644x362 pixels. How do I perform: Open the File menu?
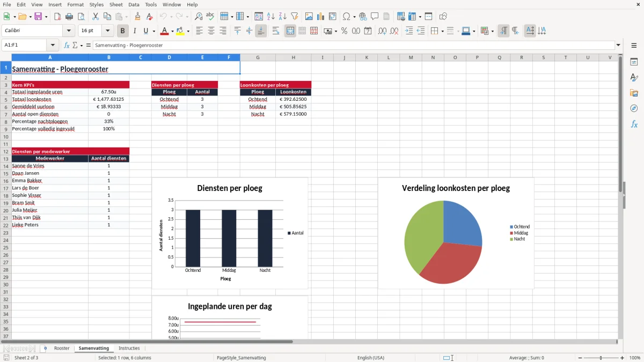coord(7,4)
